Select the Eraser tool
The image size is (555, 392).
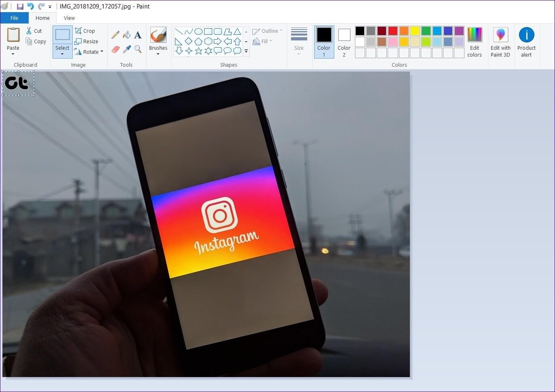tap(116, 49)
